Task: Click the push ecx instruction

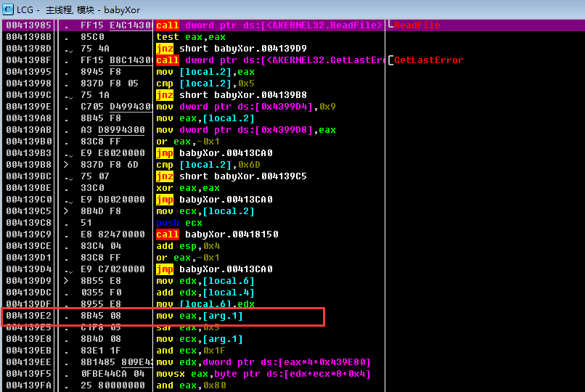Action: click(179, 223)
